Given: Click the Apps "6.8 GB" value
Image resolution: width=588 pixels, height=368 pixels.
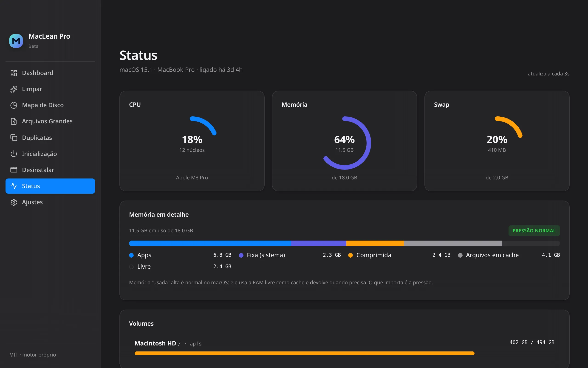Looking at the screenshot, I should (222, 255).
